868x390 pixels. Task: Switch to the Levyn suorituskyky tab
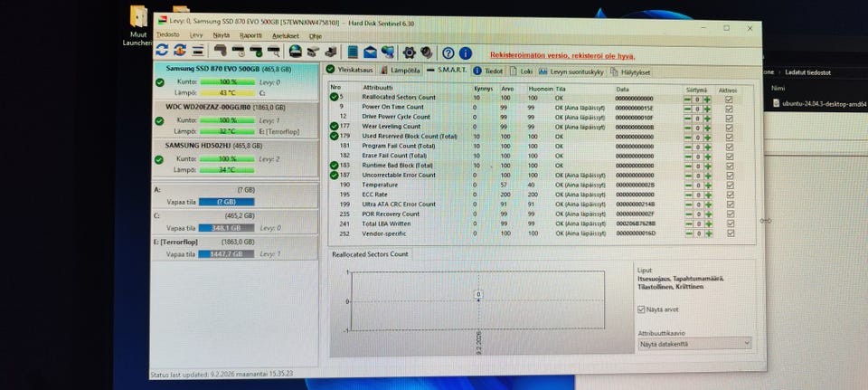pos(571,72)
